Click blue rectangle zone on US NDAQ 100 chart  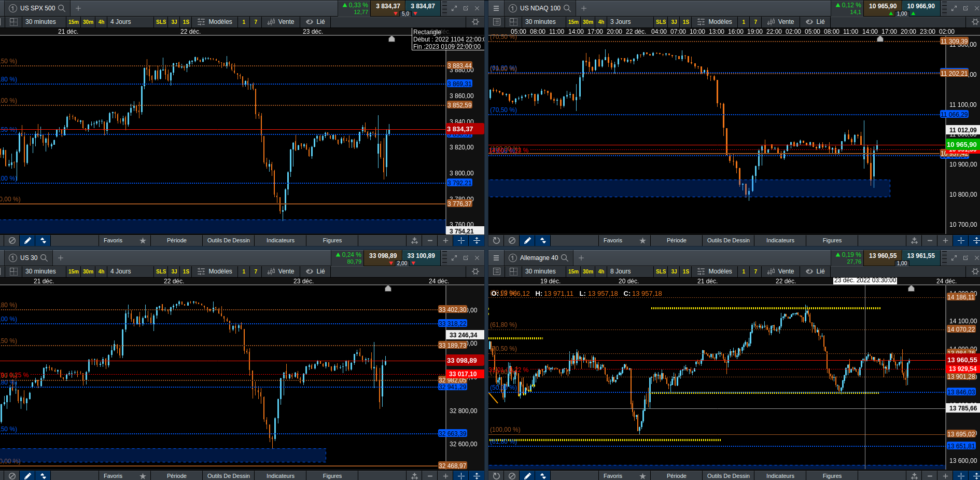pos(689,188)
